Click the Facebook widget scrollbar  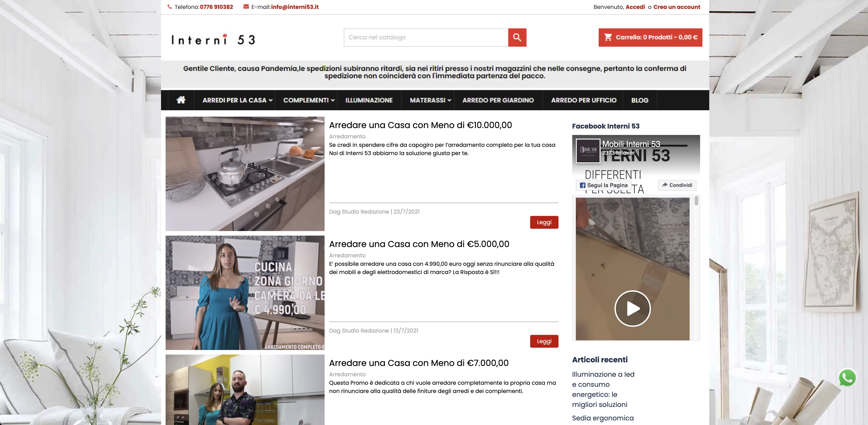click(x=696, y=201)
